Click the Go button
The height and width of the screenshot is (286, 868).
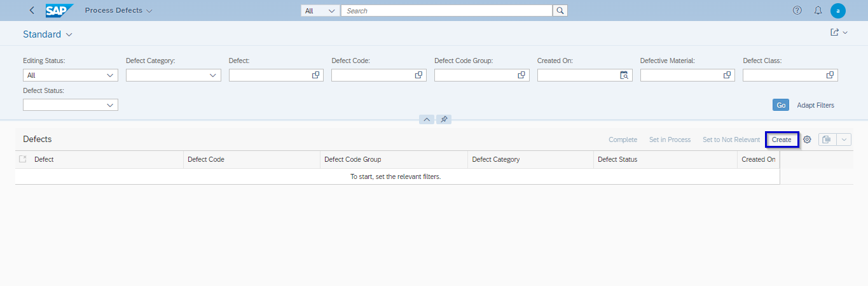(x=780, y=105)
